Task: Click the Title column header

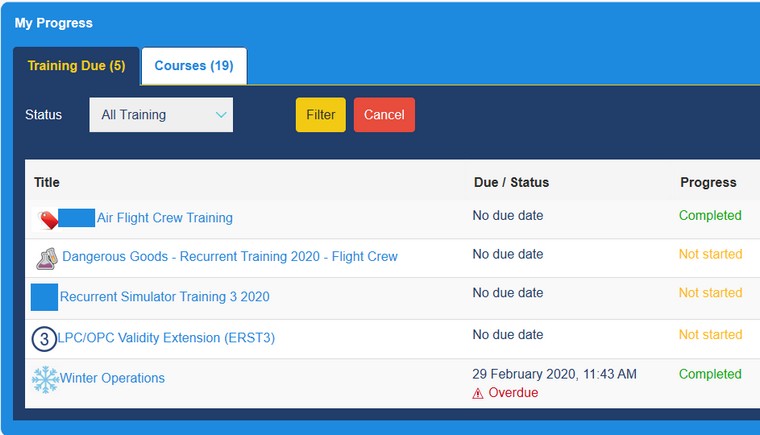Action: (47, 183)
